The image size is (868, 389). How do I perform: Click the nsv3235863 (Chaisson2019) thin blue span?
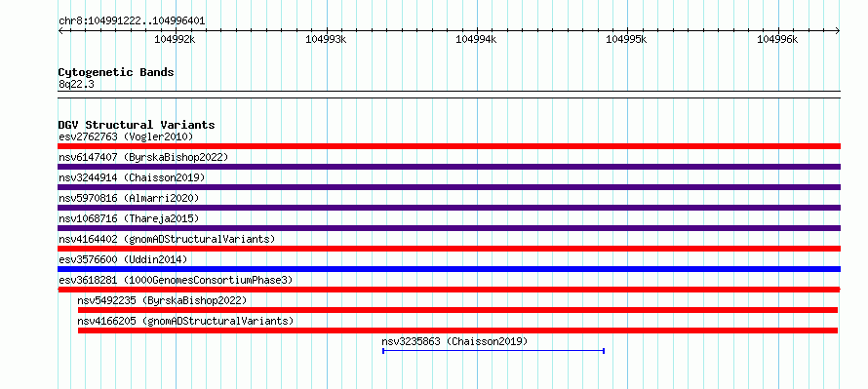click(493, 351)
